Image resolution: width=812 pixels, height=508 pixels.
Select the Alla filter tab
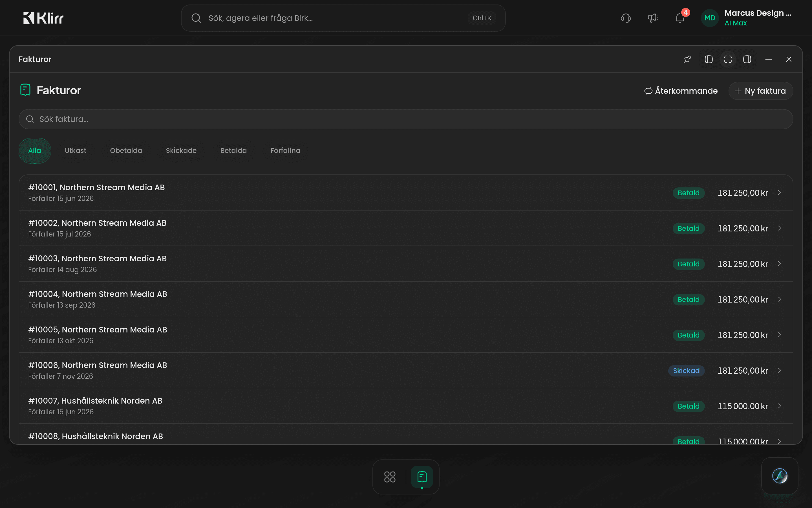pyautogui.click(x=35, y=150)
